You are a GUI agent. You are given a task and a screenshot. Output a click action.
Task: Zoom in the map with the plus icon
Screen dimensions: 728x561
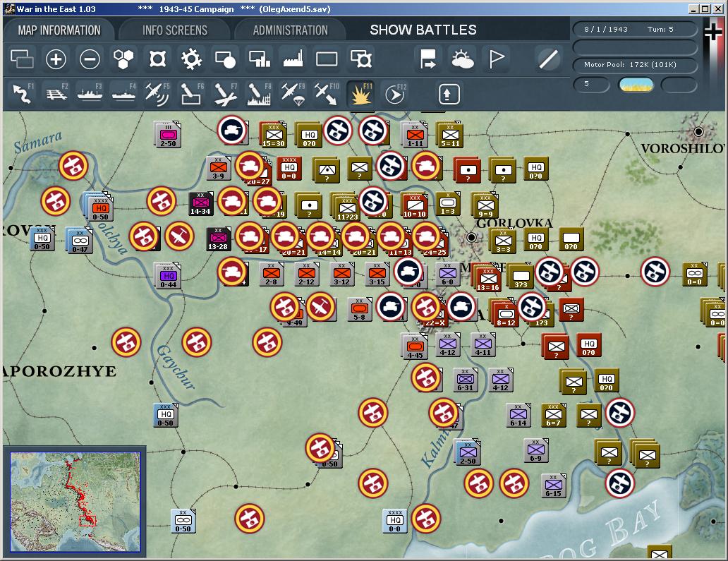(56, 59)
